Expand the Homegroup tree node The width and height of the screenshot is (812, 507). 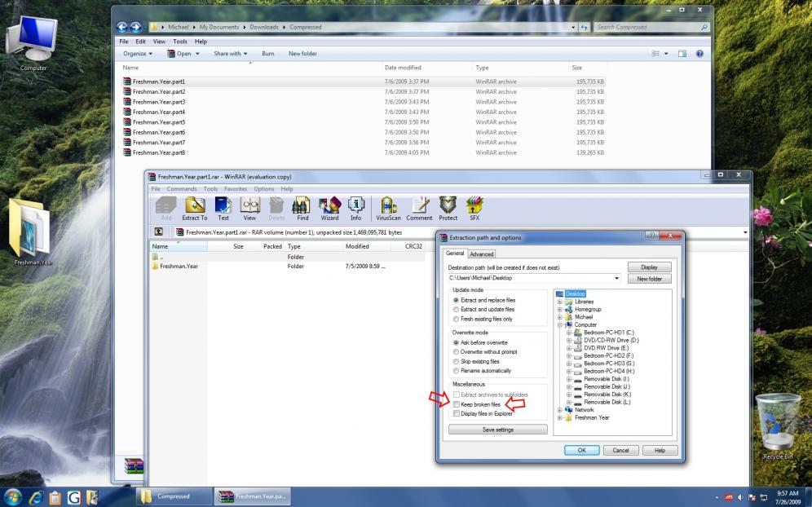(x=560, y=310)
